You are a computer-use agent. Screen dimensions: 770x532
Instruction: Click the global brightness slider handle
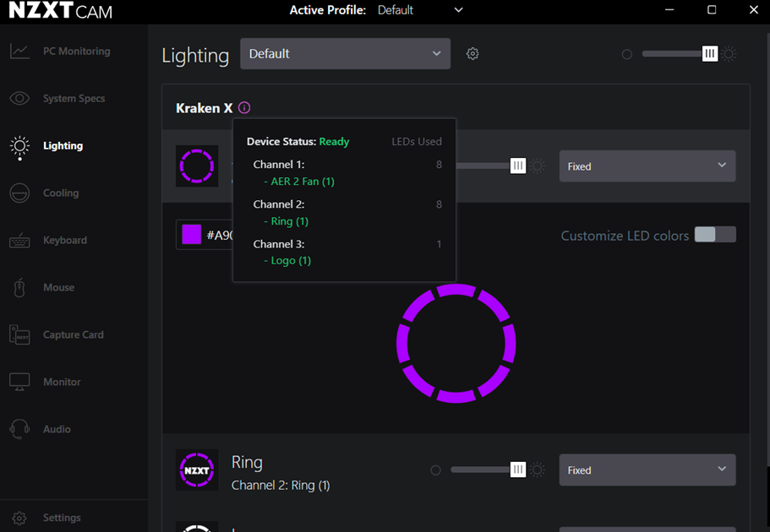[x=710, y=53]
